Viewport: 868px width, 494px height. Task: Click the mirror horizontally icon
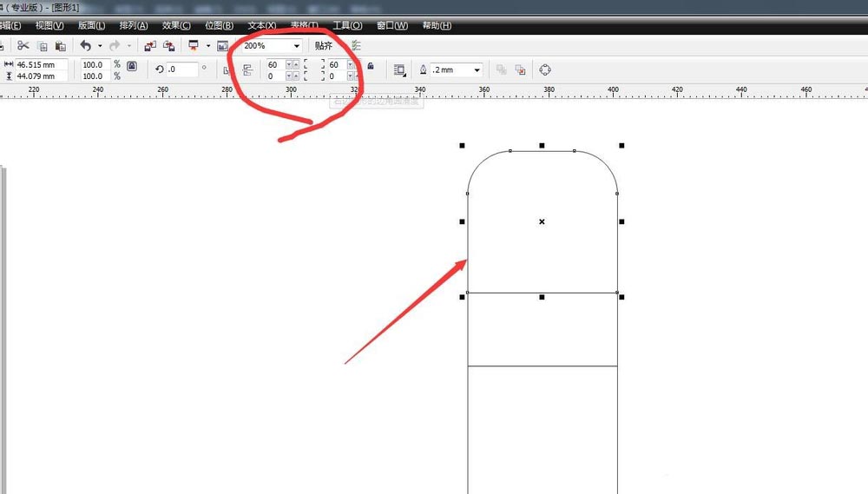[227, 70]
